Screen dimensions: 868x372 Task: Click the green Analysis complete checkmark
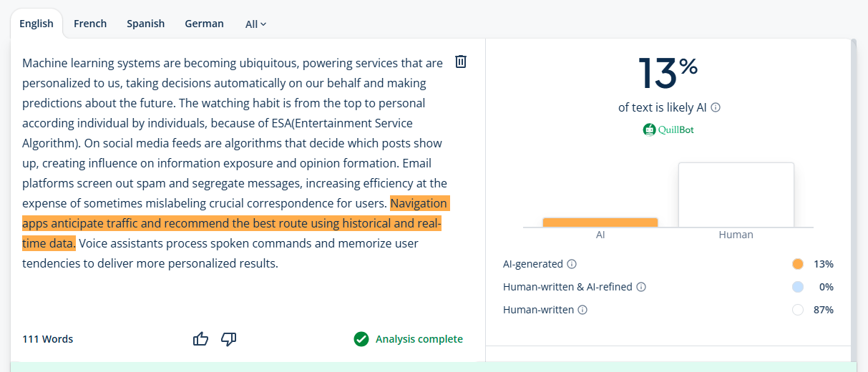[x=361, y=339]
